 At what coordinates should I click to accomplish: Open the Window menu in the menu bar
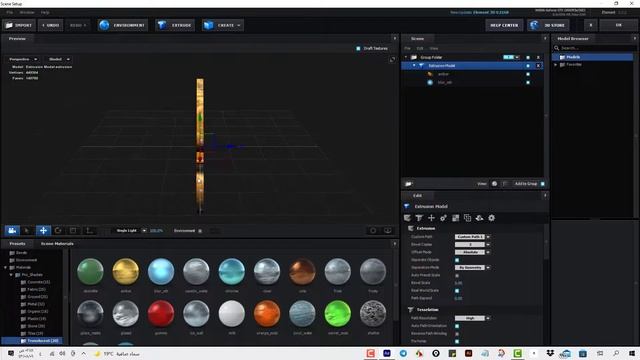(27, 13)
